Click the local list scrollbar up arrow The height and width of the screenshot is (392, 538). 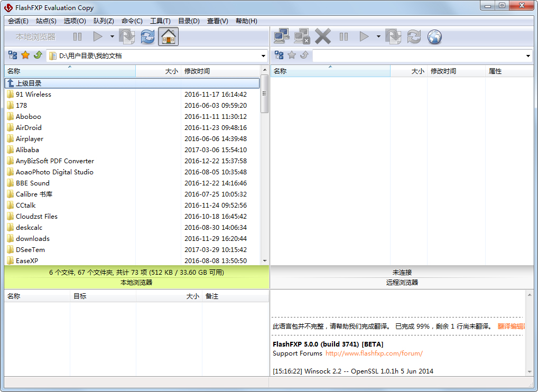point(265,70)
